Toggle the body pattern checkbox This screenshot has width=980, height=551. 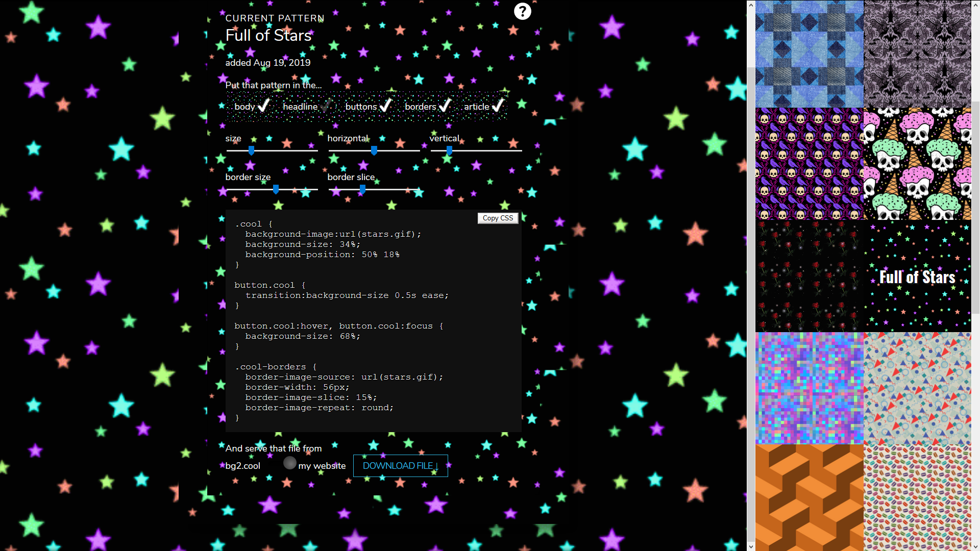pyautogui.click(x=263, y=106)
